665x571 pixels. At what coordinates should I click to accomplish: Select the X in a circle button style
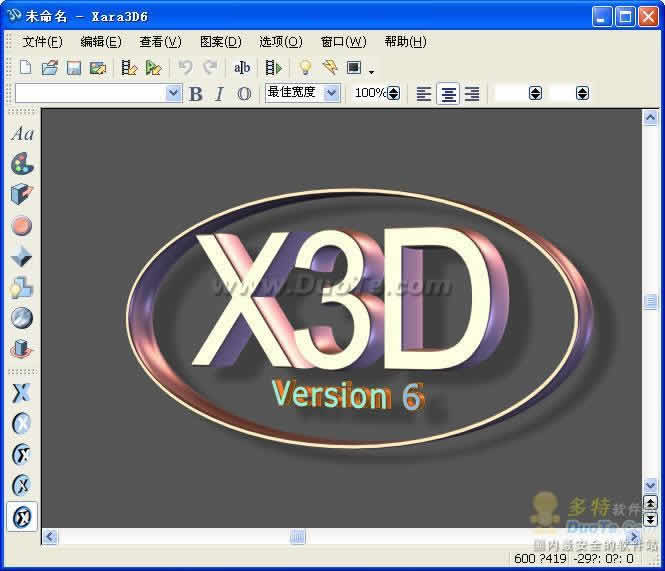22,423
